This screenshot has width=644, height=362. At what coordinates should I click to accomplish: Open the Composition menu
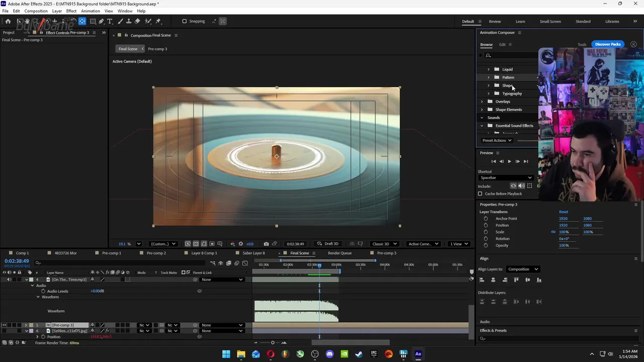[x=36, y=11]
